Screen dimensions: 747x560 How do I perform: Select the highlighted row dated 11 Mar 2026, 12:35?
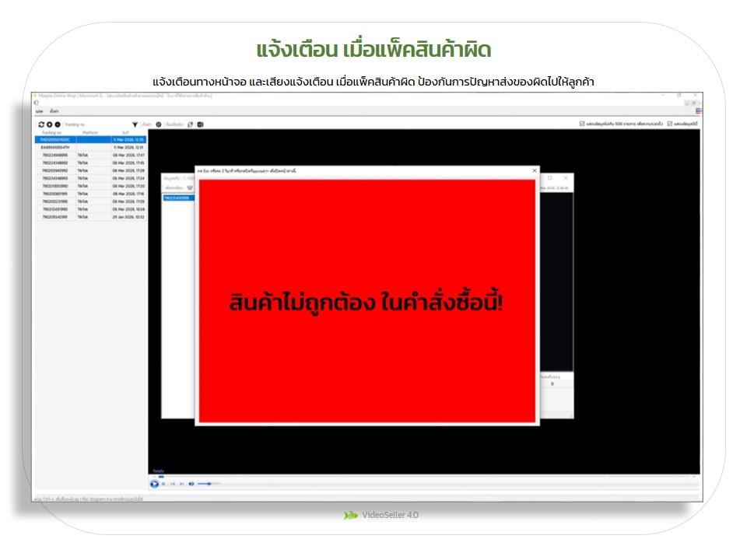click(90, 139)
